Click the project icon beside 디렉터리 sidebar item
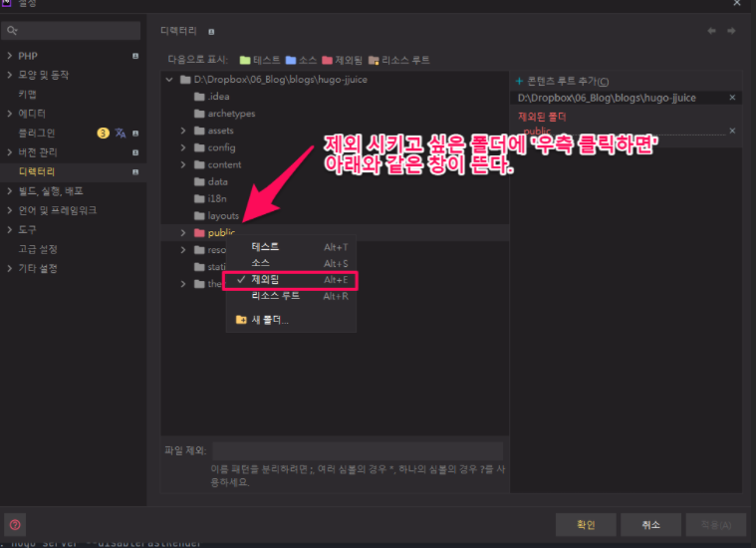Viewport: 756px width, 548px height. (x=135, y=171)
